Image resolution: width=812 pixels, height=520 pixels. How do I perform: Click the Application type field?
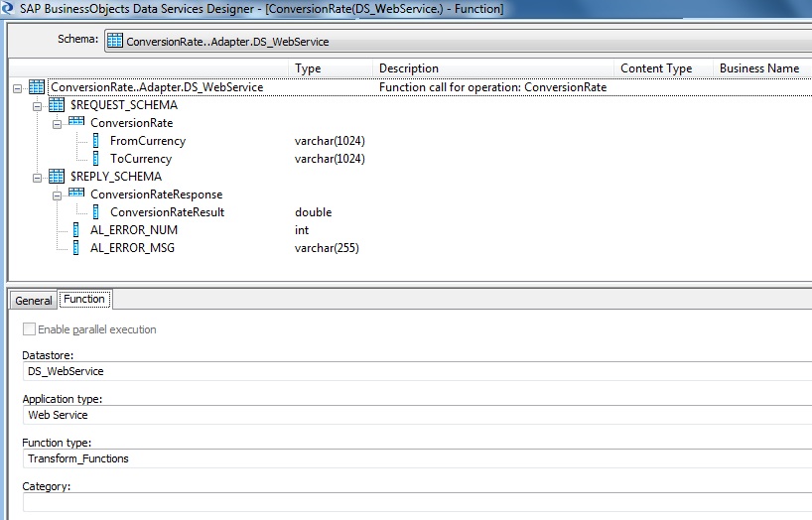(x=417, y=415)
